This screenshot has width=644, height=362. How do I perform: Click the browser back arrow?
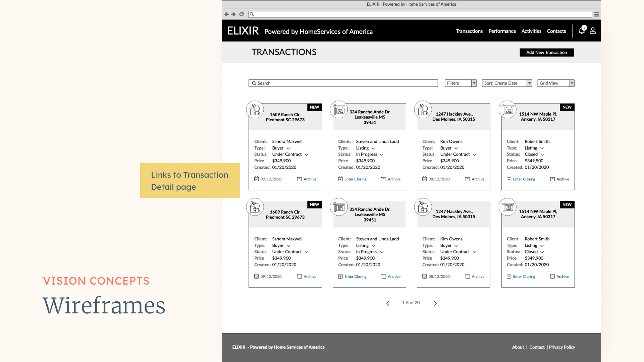pos(226,14)
